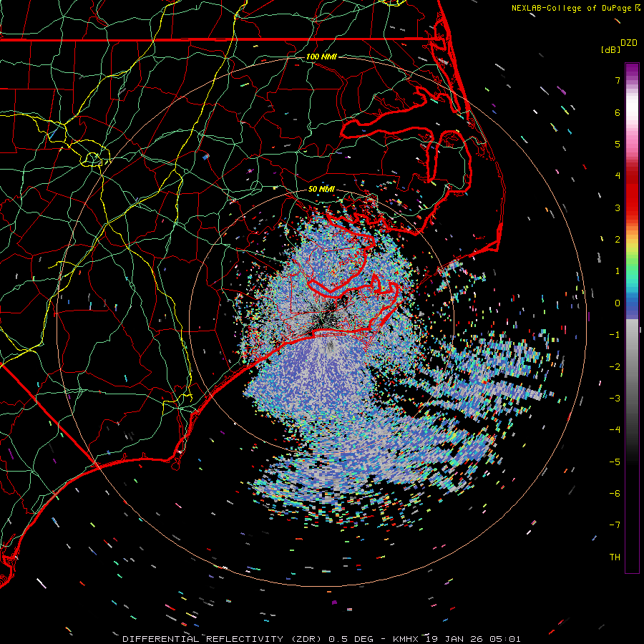Click the scale value -2 label
This screenshot has height=644, width=644.
[x=615, y=367]
